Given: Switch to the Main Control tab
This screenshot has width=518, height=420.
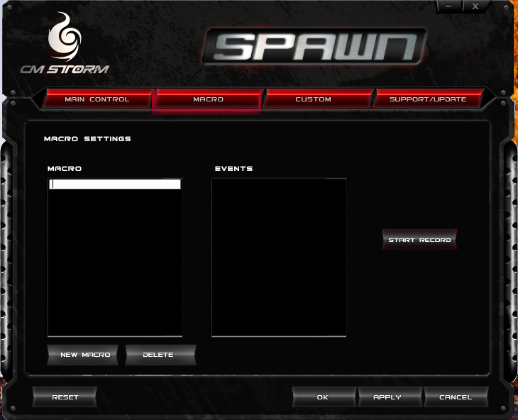Looking at the screenshot, I should coord(97,99).
